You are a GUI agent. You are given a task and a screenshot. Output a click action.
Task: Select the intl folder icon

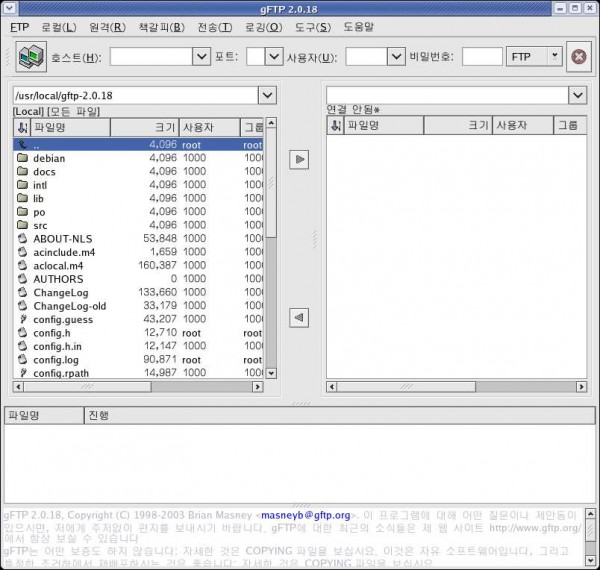click(x=23, y=184)
